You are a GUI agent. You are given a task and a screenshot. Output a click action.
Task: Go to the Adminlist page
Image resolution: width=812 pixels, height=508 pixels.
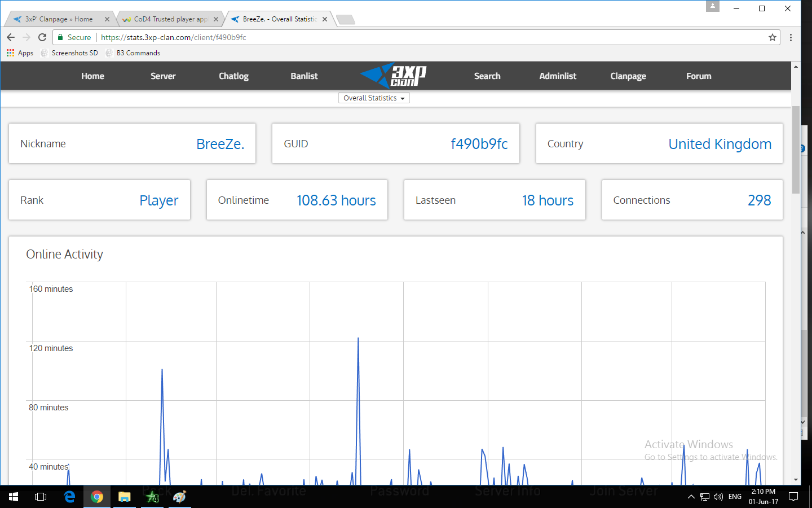click(x=557, y=76)
